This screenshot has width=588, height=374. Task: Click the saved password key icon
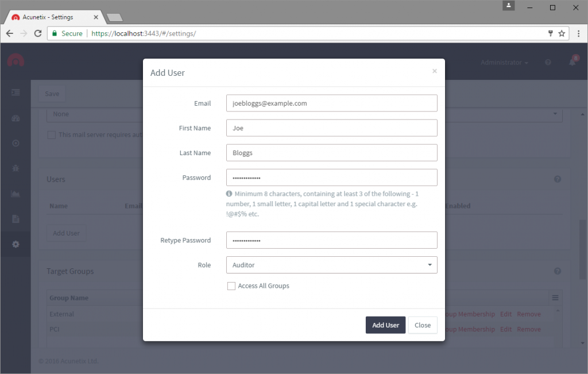(551, 33)
